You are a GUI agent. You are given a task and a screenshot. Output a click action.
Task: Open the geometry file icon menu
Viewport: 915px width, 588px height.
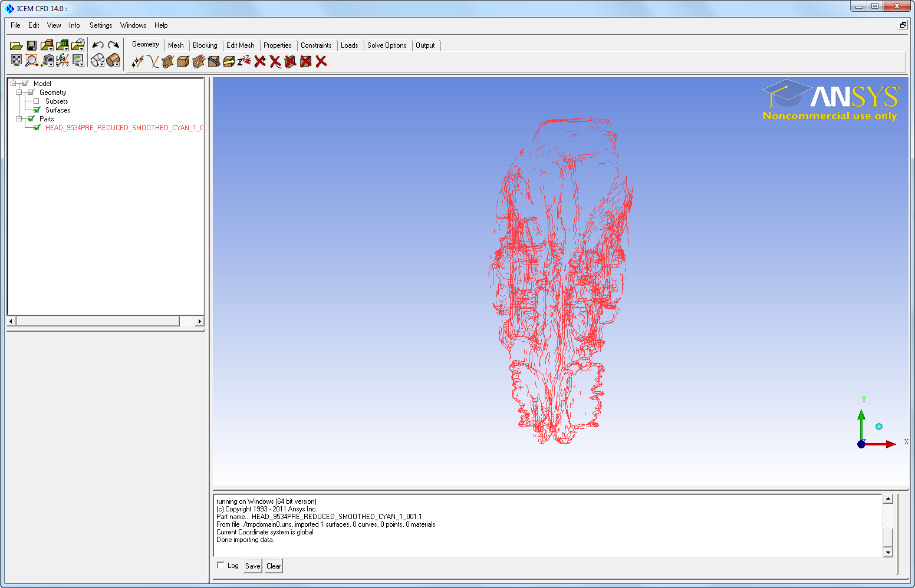[47, 45]
